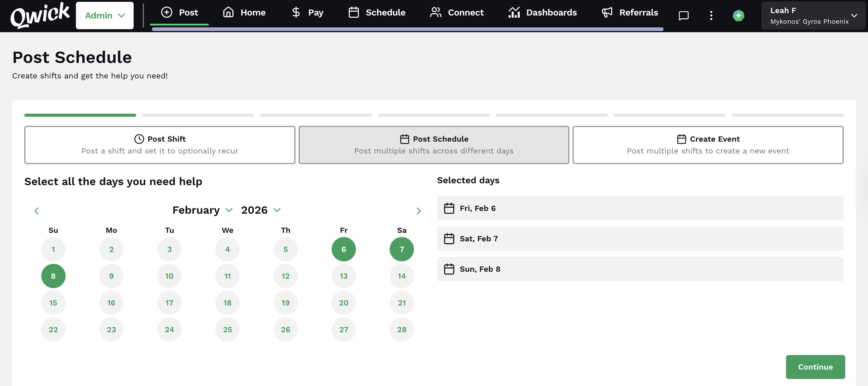The height and width of the screenshot is (386, 868).
Task: Click the first green progress step bar
Action: coord(80,115)
